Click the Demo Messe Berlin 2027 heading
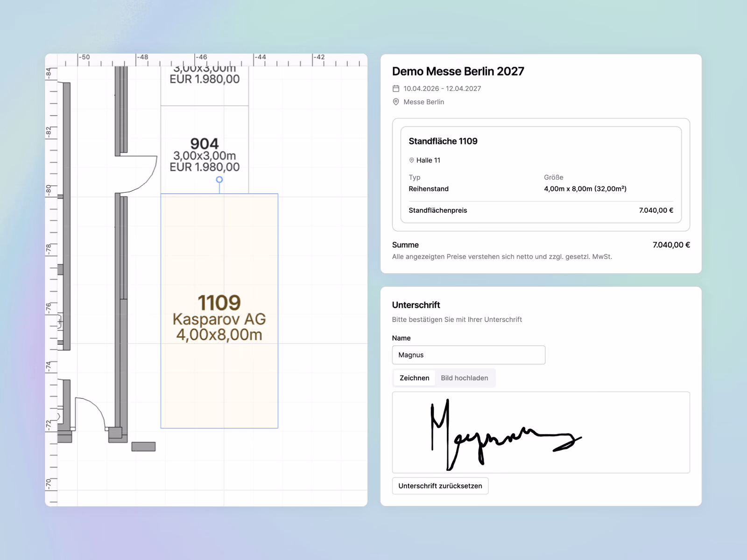747x560 pixels. 458,71
